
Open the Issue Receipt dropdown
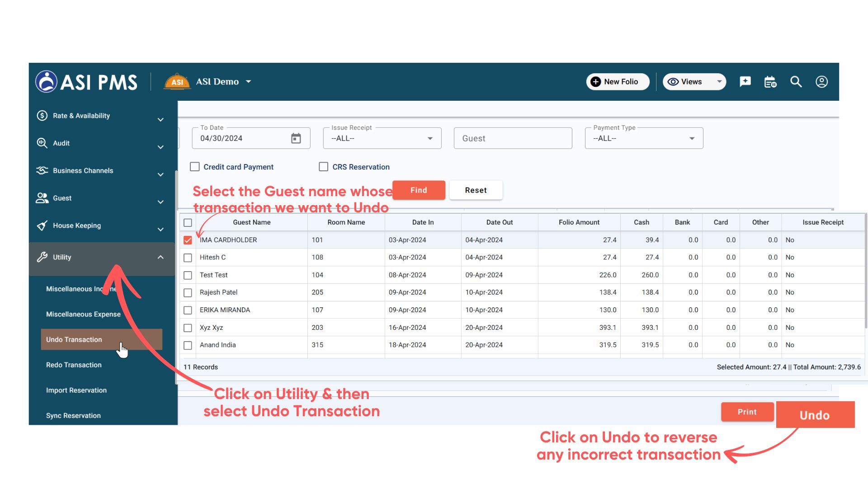pos(382,138)
